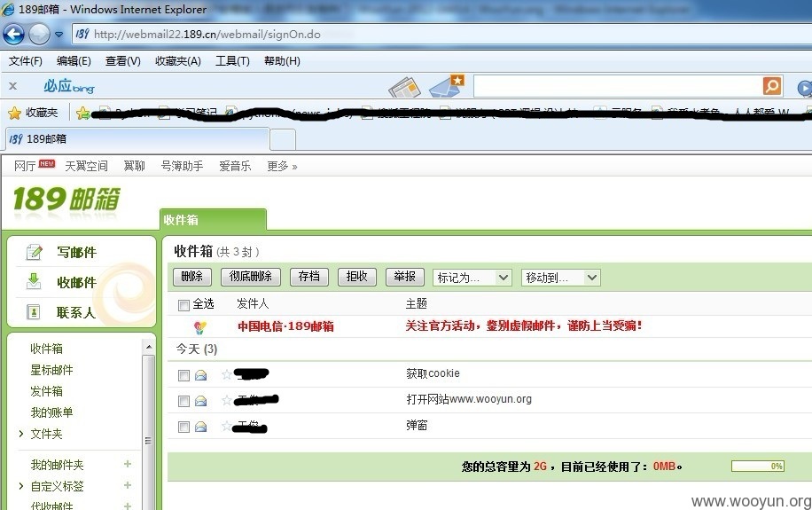
Task: Click the 删除 button
Action: pos(192,277)
